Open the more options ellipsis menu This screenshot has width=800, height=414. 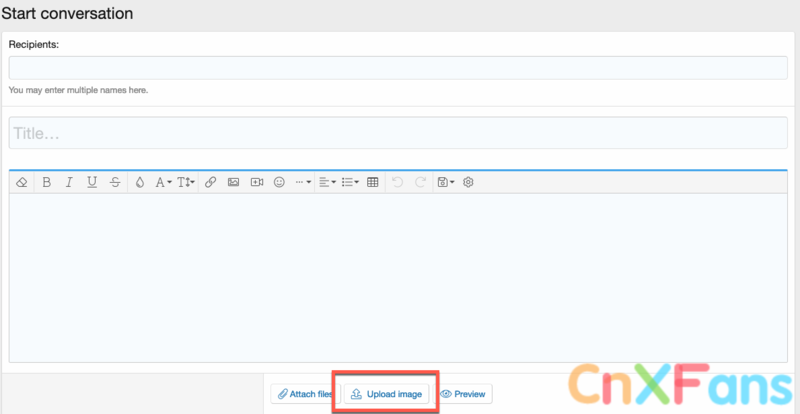(303, 182)
